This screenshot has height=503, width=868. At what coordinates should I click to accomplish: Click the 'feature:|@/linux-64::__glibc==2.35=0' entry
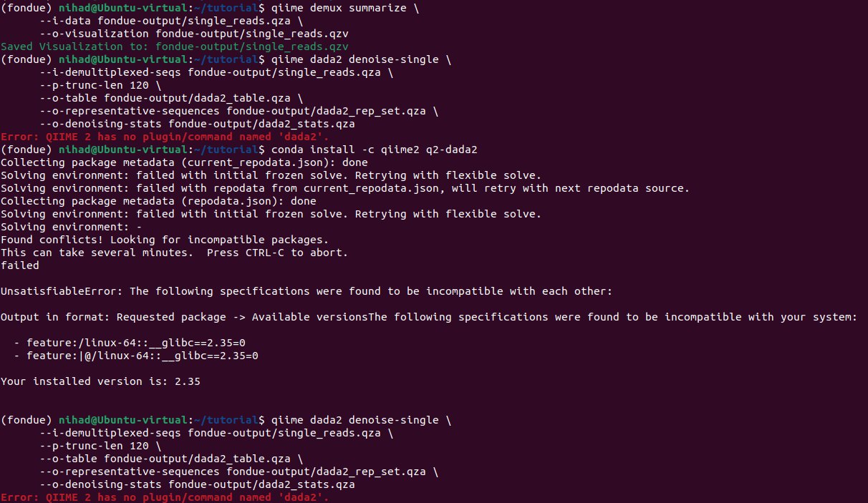[143, 356]
